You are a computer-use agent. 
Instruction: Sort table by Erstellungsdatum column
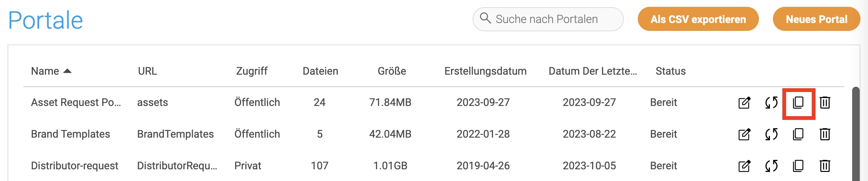[485, 71]
